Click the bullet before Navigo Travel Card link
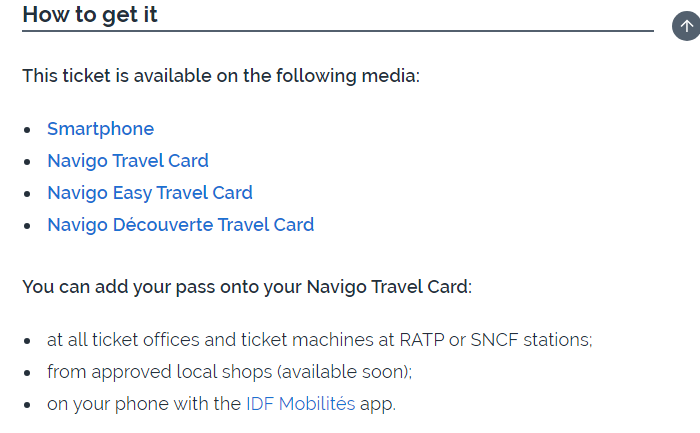 point(27,162)
